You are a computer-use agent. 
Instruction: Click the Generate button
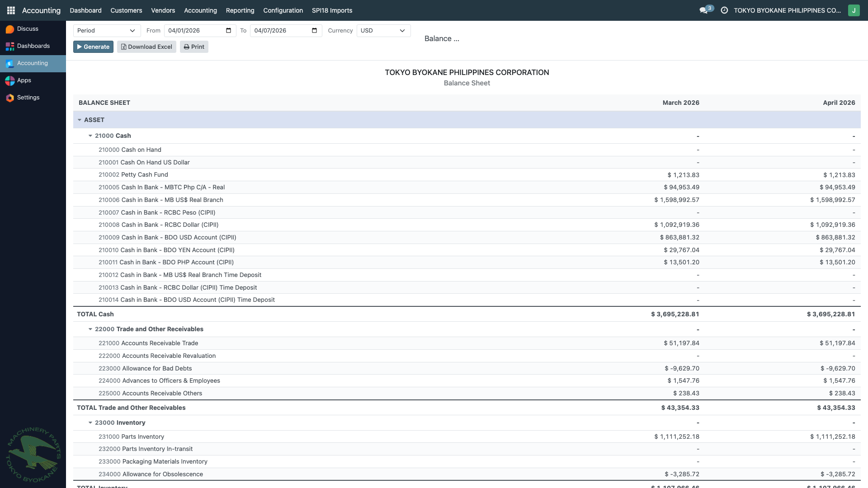pos(93,47)
